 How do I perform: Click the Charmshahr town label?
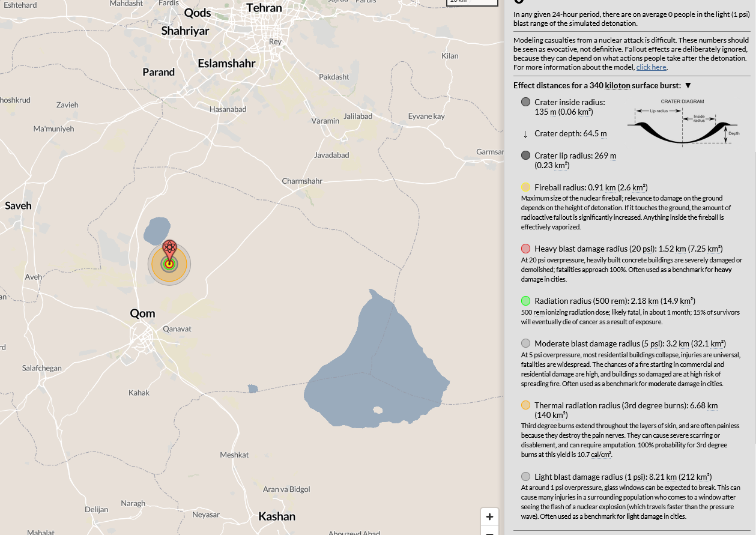click(302, 181)
